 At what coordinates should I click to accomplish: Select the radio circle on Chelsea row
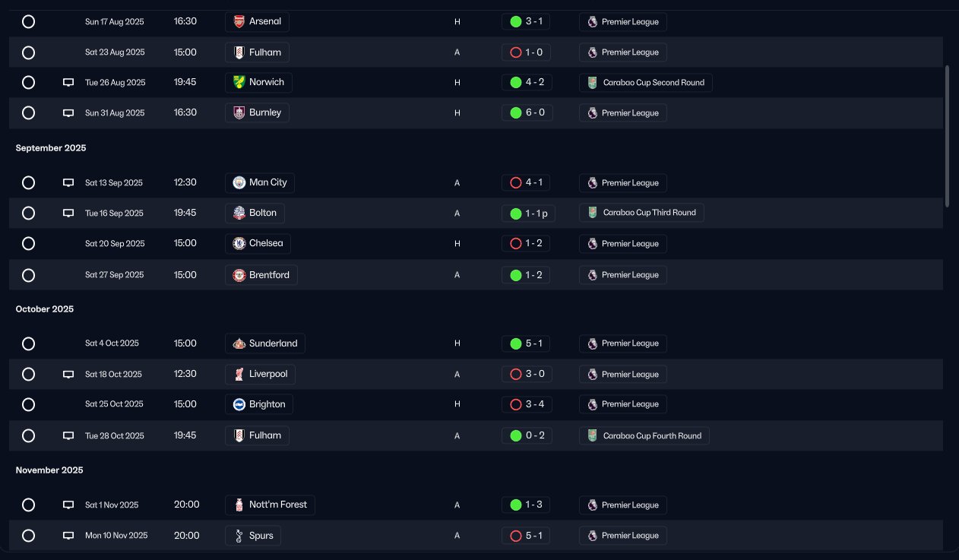pos(28,244)
